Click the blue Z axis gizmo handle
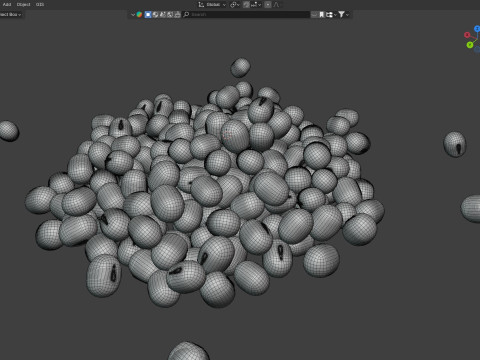The width and height of the screenshot is (480, 360). coord(477,29)
